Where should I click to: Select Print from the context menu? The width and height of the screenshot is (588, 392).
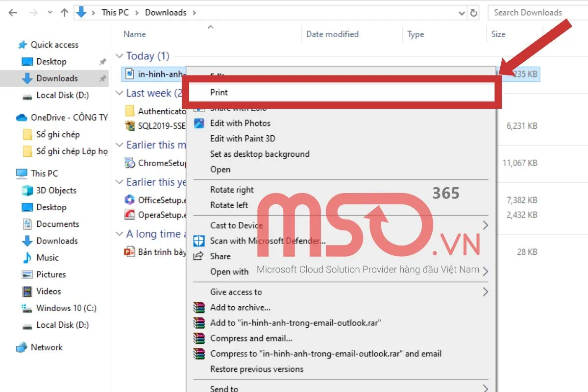click(219, 92)
